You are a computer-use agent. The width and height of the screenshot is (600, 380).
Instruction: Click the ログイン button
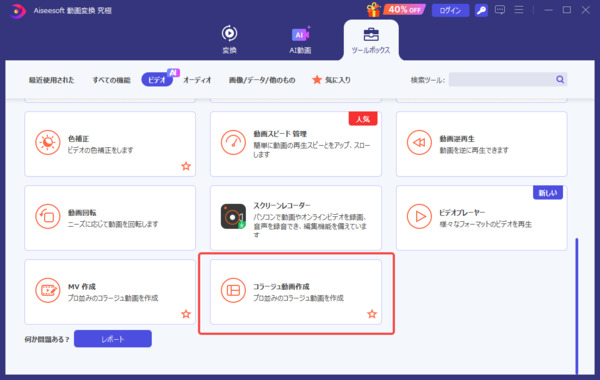(450, 10)
